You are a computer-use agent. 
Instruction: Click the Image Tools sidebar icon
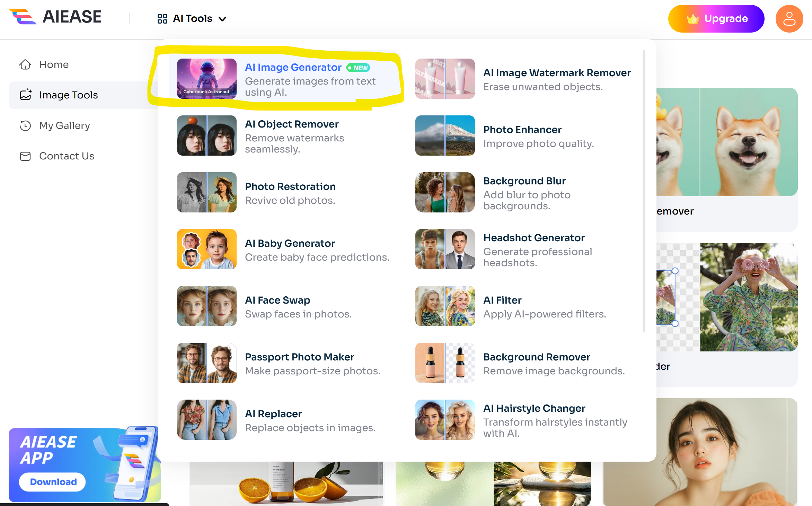pos(26,95)
